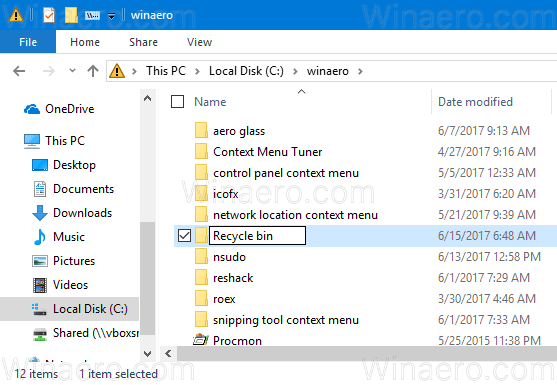Switch to the Home ribbon tab
Image resolution: width=557 pixels, height=385 pixels.
click(85, 42)
